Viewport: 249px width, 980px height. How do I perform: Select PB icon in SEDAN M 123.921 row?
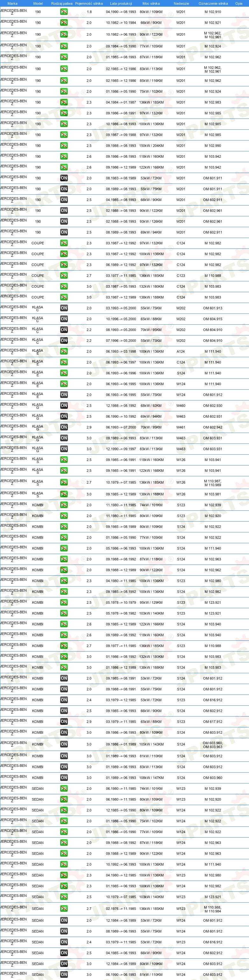tap(64, 897)
